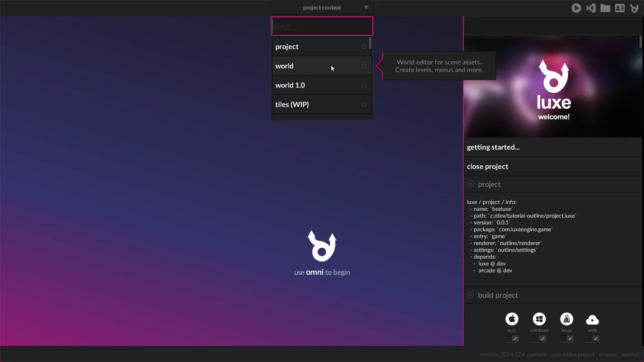Open the ID card profile icon
Viewport: 644px width, 362px height.
click(620, 8)
